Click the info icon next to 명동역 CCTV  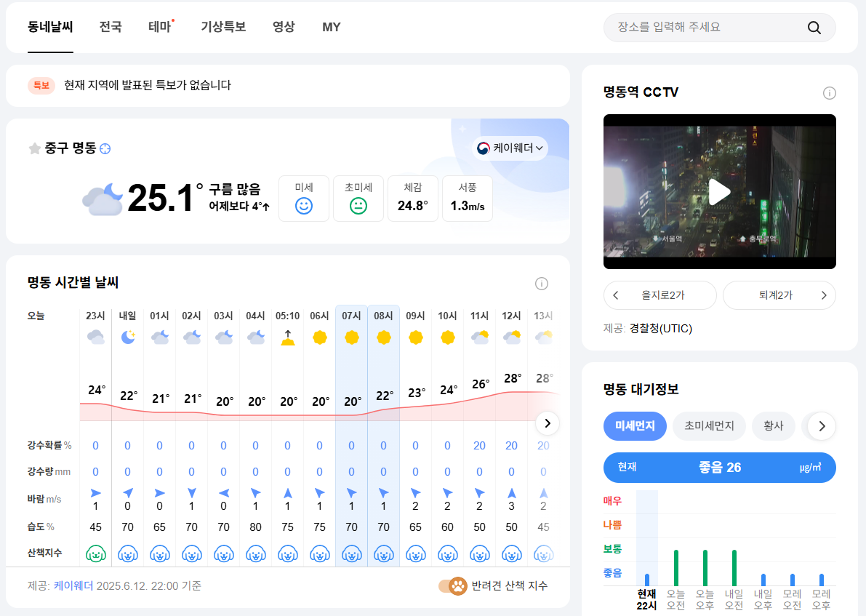click(829, 93)
